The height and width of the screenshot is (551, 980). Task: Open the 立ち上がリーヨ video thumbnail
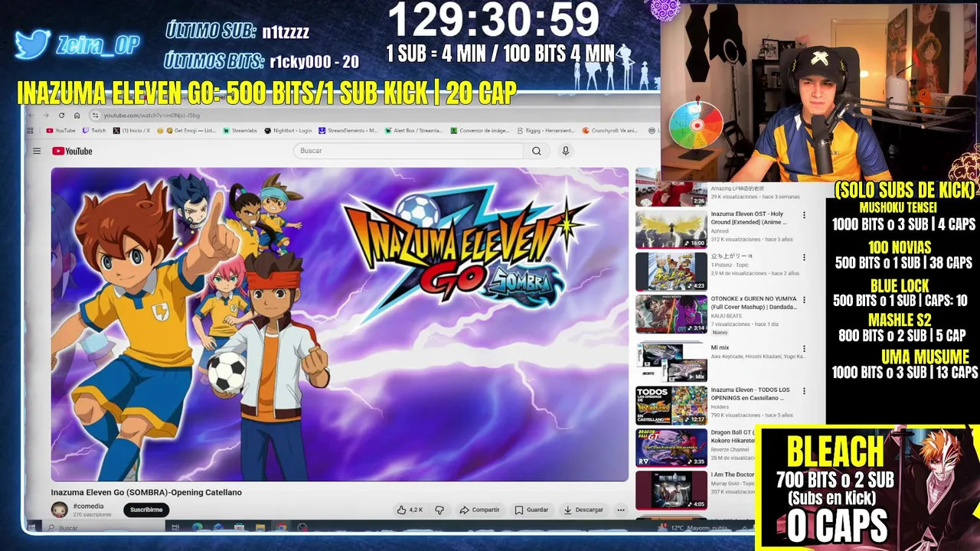[x=671, y=272]
